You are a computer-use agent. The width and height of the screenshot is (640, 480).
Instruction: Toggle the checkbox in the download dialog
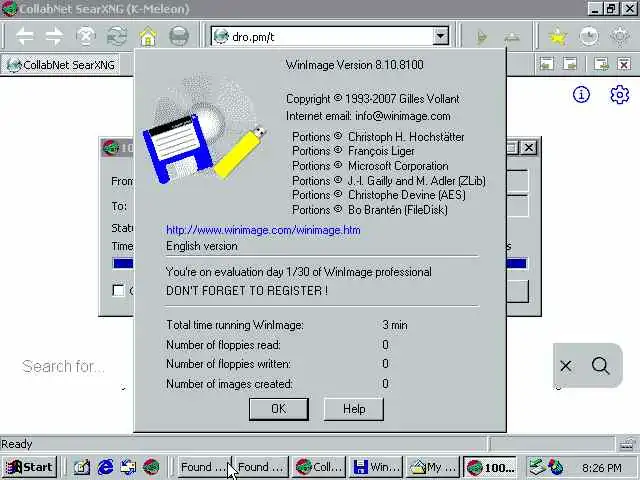(118, 290)
